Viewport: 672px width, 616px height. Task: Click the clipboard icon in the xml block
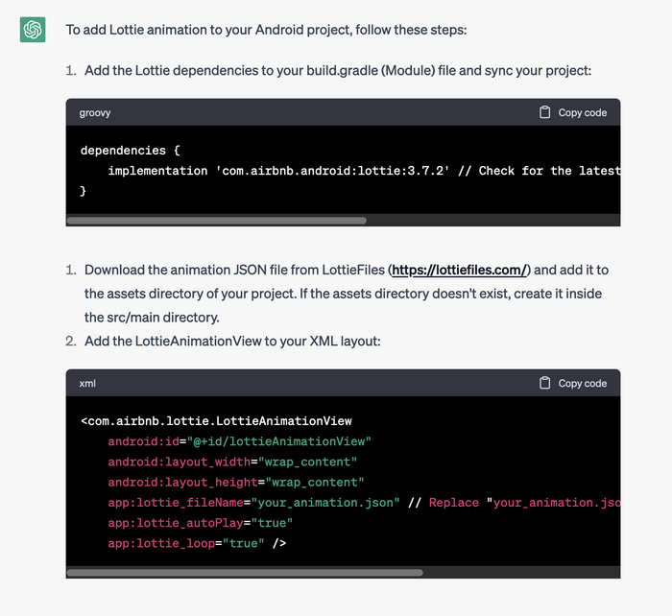[x=545, y=383]
